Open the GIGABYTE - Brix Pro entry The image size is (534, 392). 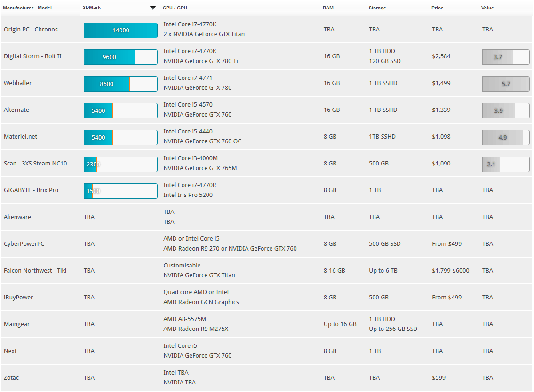pyautogui.click(x=31, y=190)
